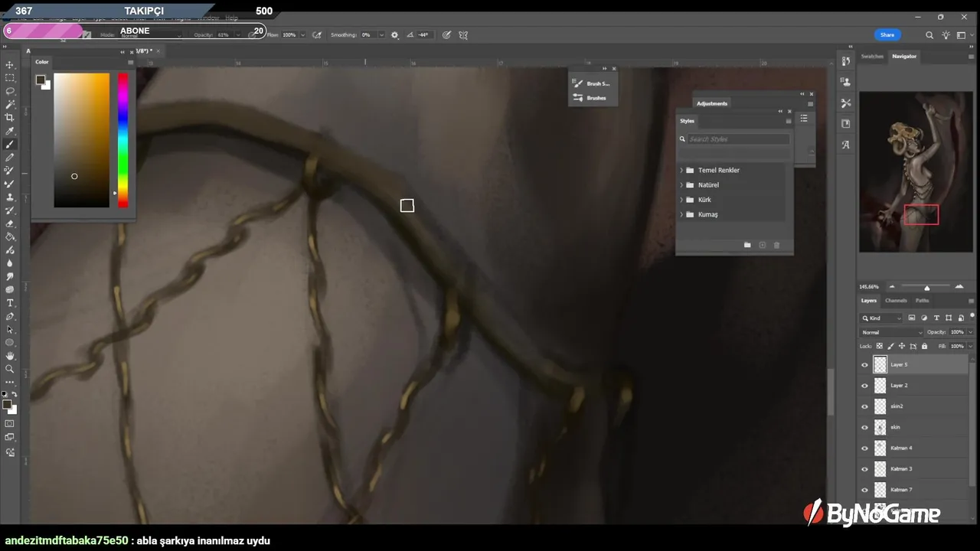Hide Katman 7 layer eye

pos(865,489)
